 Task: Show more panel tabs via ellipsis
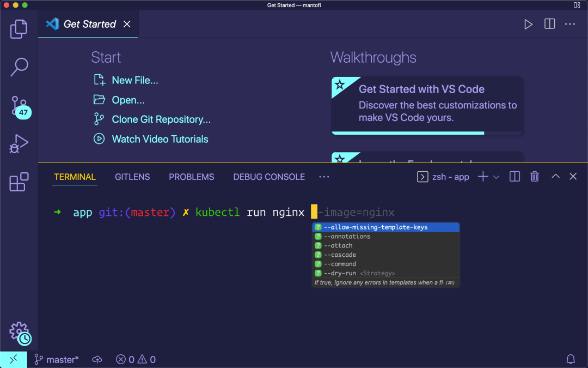pos(324,177)
